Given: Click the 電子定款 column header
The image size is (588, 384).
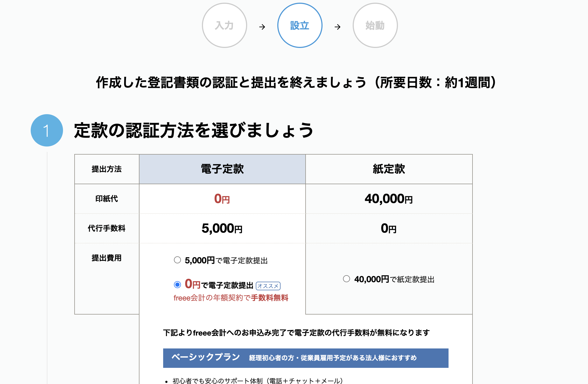Looking at the screenshot, I should 222,169.
